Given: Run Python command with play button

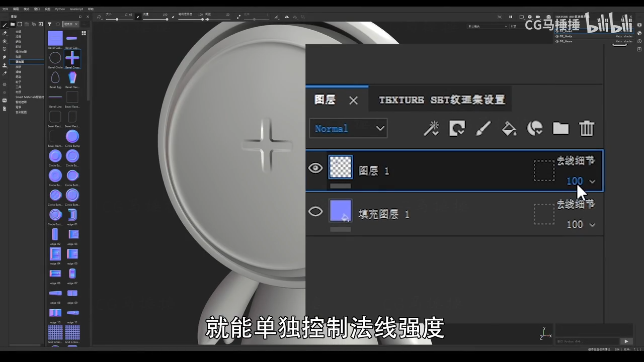Looking at the screenshot, I should pyautogui.click(x=626, y=341).
